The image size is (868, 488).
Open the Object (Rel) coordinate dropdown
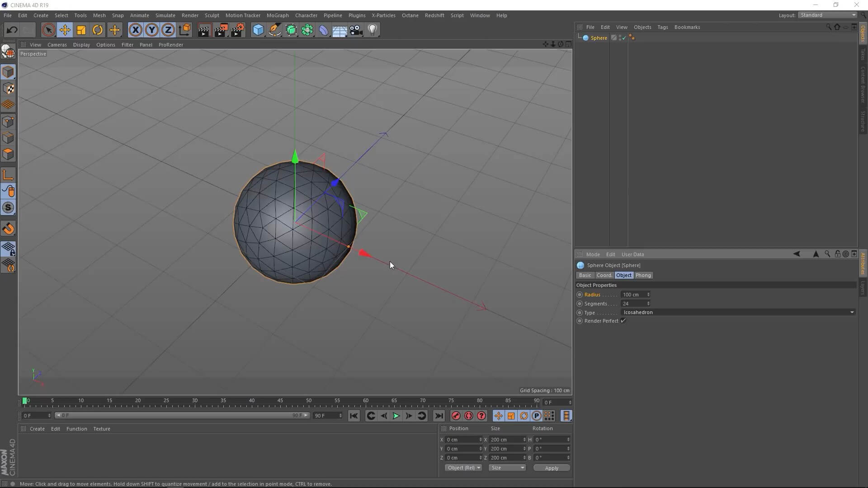pos(463,468)
